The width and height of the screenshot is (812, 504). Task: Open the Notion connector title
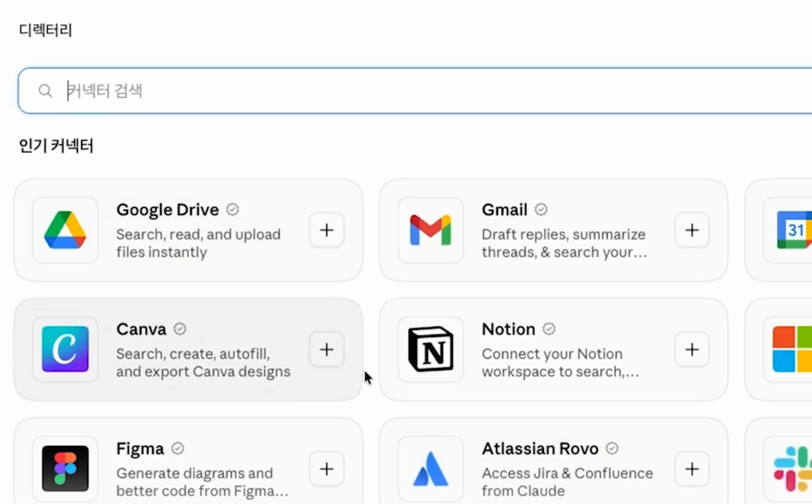tap(509, 329)
